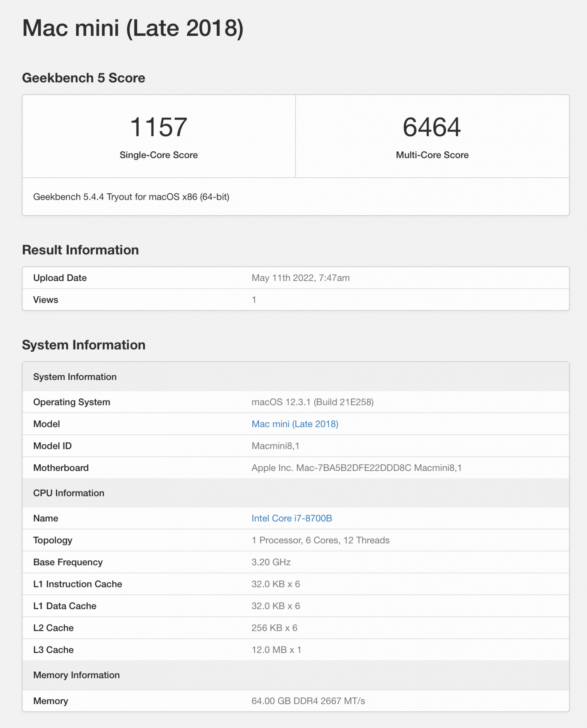Viewport: 587px width, 728px height.
Task: Select the 256 KB x 6 value
Action: tap(275, 628)
